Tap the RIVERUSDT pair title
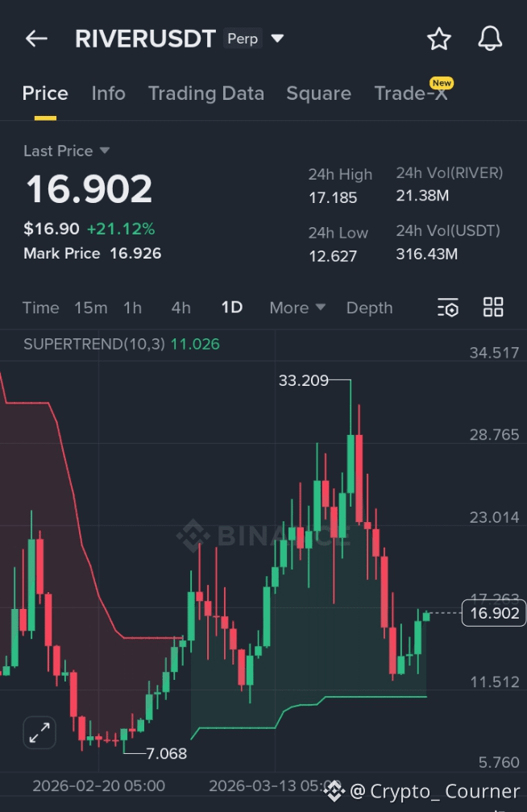Viewport: 527px width, 812px height. coord(145,39)
